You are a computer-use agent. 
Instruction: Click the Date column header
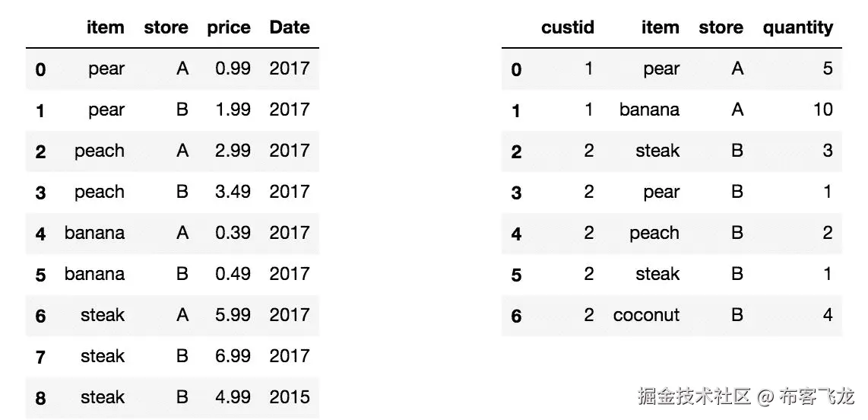point(290,27)
